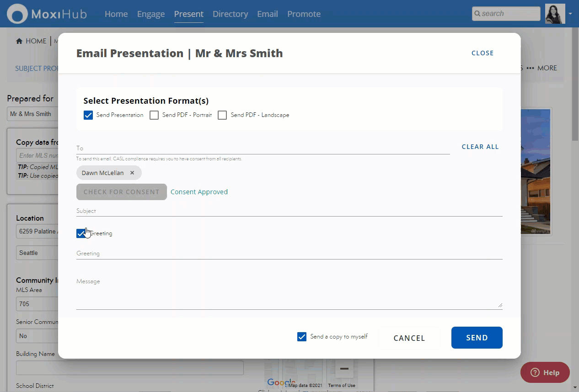Click Cancel in the email dialog
The width and height of the screenshot is (579, 392).
coord(409,338)
